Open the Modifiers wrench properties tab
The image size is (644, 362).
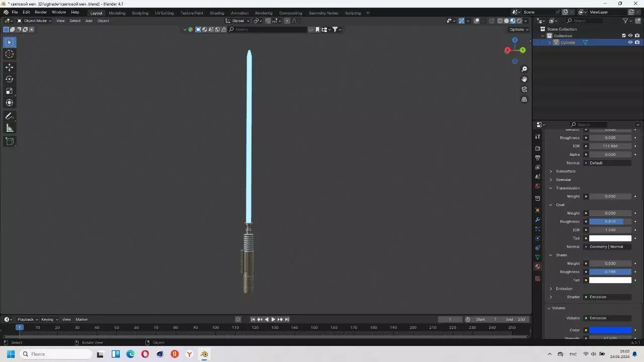pos(538,220)
